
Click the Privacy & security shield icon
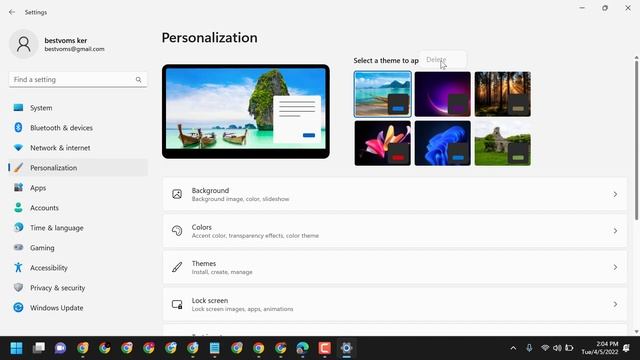(18, 287)
